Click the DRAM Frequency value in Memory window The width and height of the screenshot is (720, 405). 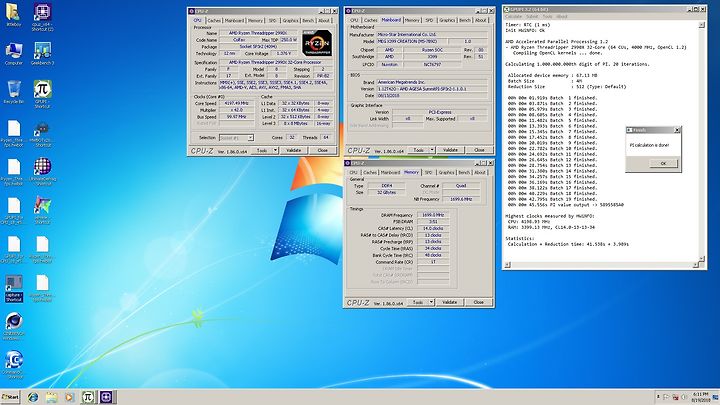coord(433,215)
